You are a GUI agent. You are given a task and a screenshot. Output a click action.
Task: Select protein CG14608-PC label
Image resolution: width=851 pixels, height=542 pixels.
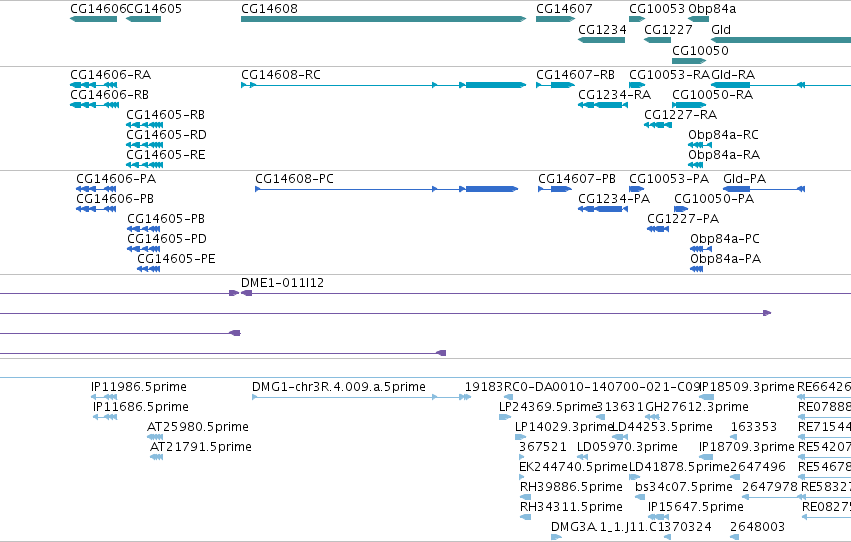pos(294,179)
